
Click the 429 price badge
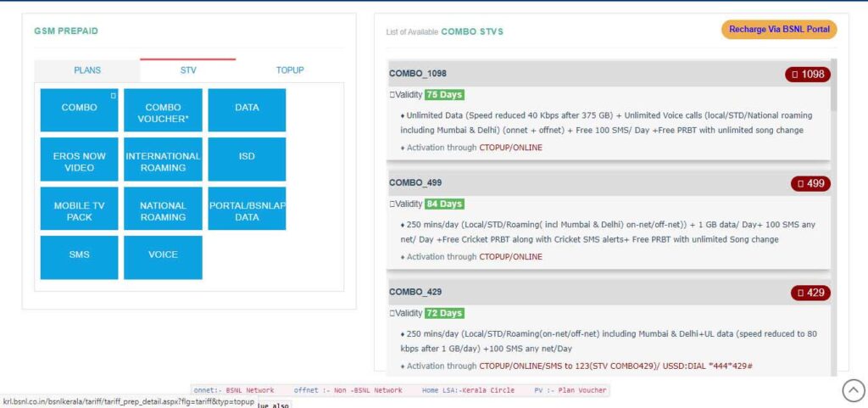coord(810,293)
